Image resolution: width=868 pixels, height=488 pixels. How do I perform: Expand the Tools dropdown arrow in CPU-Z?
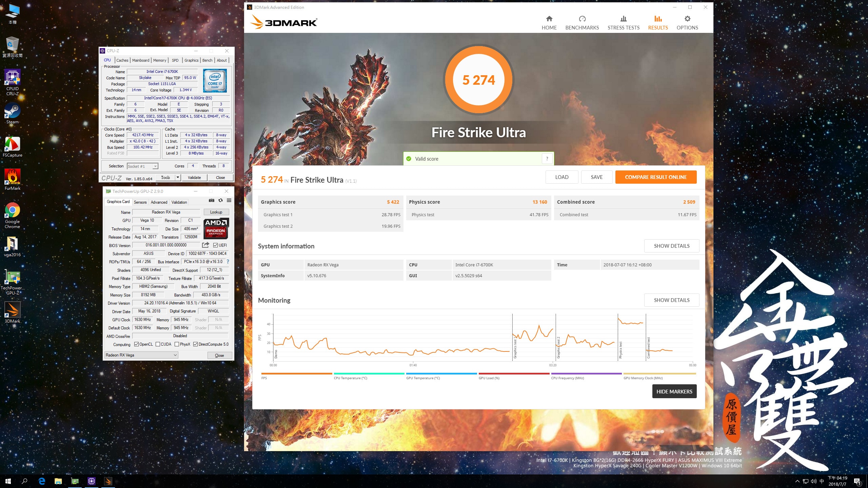click(x=177, y=177)
